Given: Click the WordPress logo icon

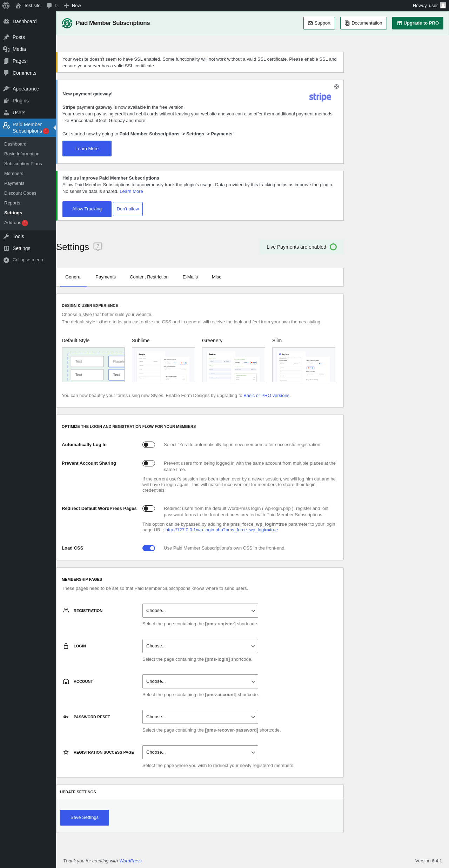Looking at the screenshot, I should 6,6.
